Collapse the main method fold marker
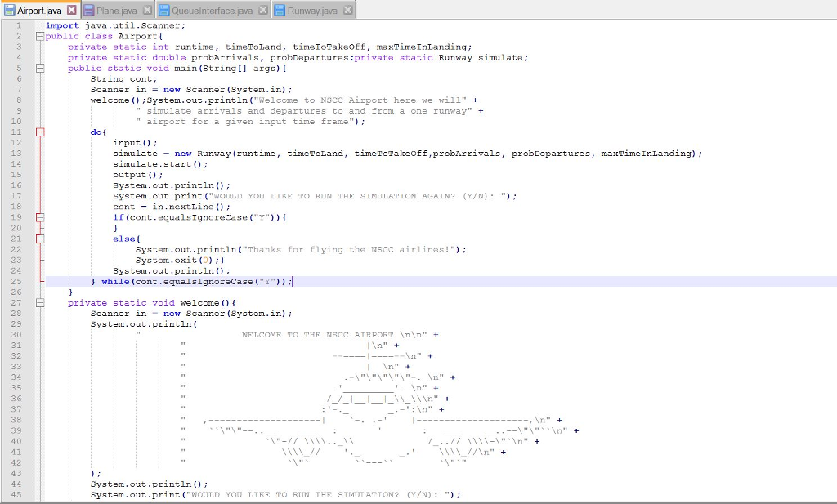The image size is (837, 504). (39, 68)
